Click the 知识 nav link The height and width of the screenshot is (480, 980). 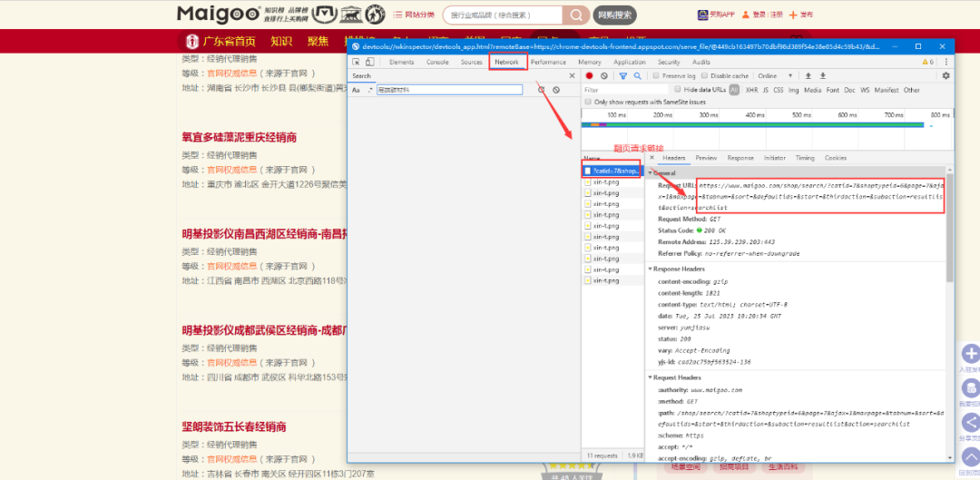tap(281, 41)
